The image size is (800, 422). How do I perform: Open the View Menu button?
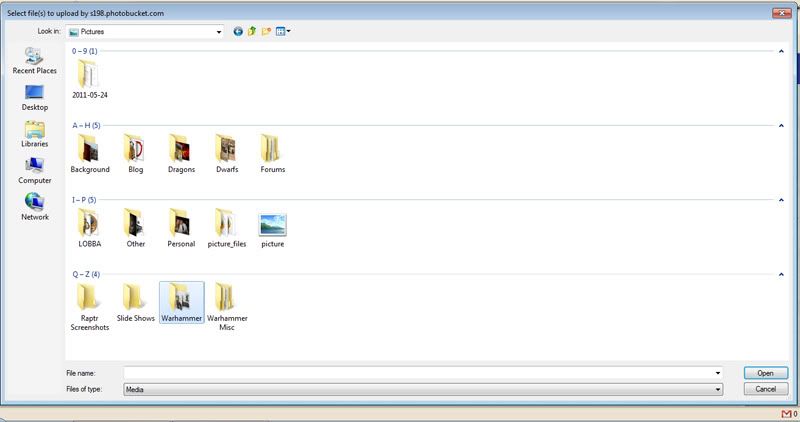tap(283, 32)
